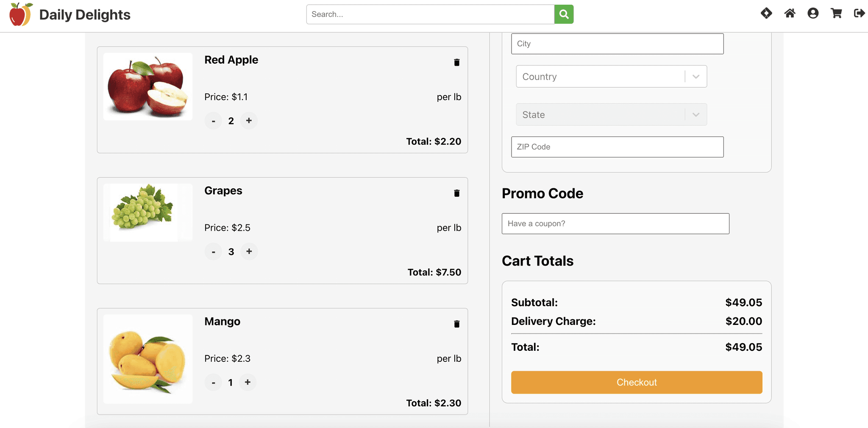Delete Mango from the cart
The image size is (868, 428).
456,324
